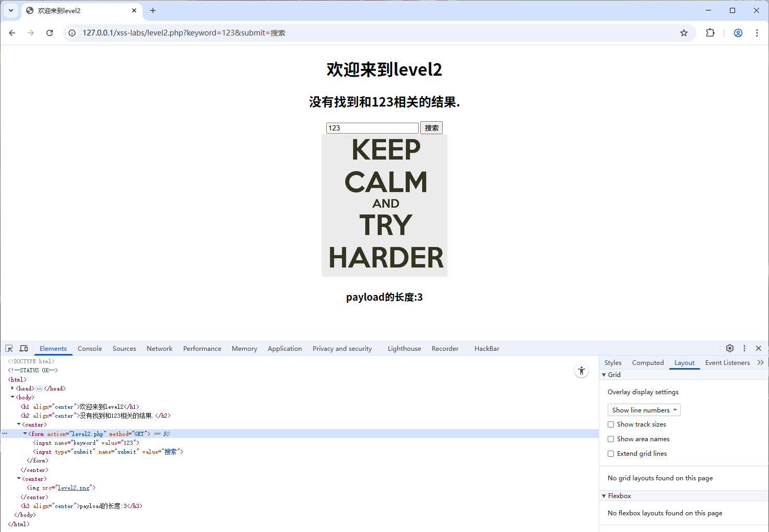Switch to the Sources tab
Screen dimensions: 769x532
124,349
